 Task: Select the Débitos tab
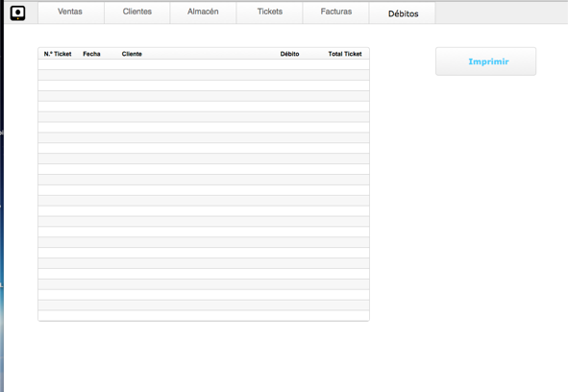[403, 13]
